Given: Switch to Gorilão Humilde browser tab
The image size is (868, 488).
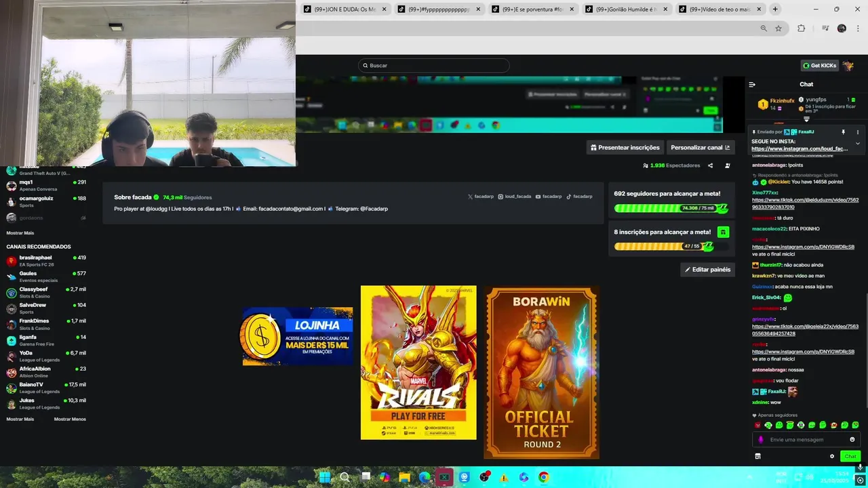Looking at the screenshot, I should point(627,9).
